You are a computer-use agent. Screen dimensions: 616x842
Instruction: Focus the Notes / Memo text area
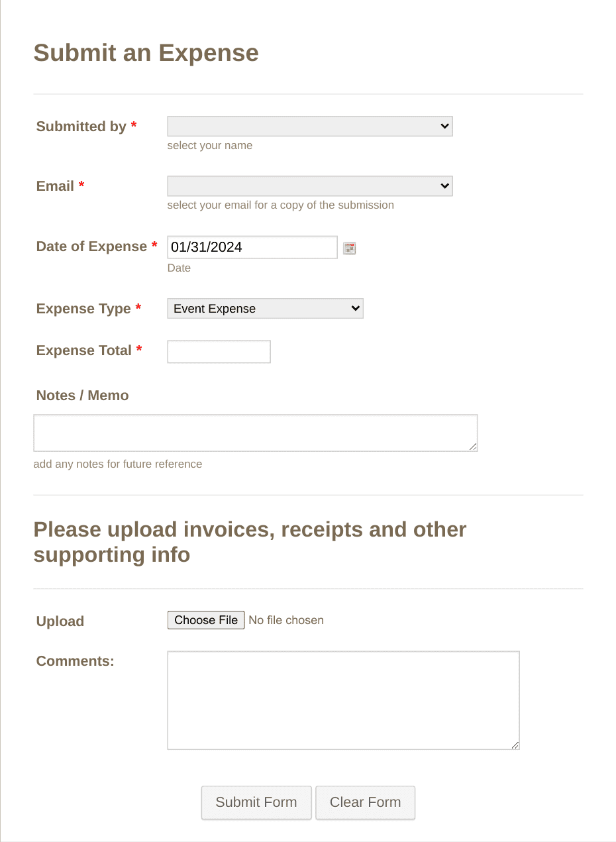[255, 431]
